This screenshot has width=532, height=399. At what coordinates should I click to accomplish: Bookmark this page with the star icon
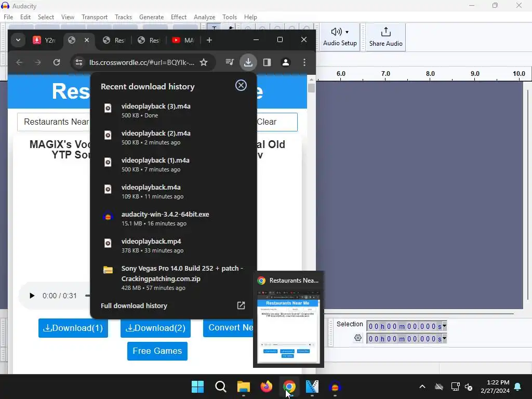point(204,62)
